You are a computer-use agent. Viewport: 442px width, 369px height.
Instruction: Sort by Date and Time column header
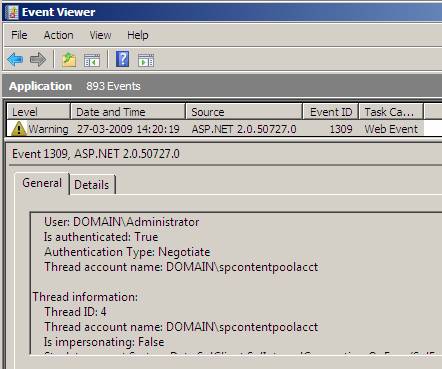click(128, 112)
